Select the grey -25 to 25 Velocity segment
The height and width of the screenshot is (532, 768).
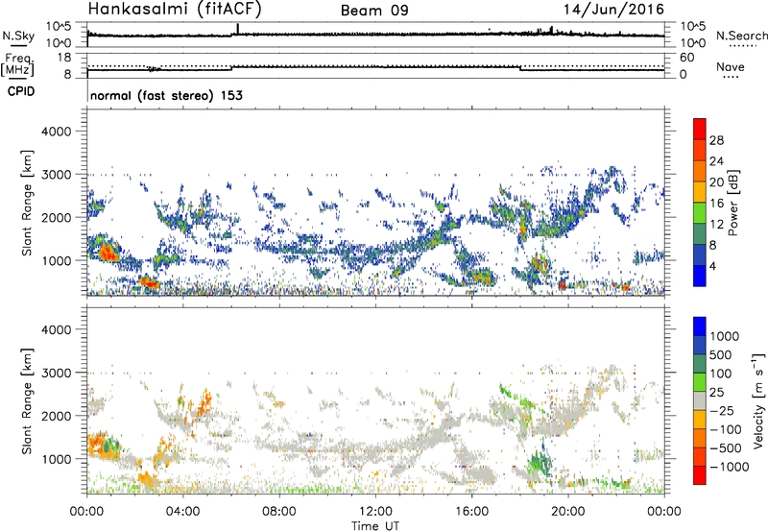click(x=700, y=400)
